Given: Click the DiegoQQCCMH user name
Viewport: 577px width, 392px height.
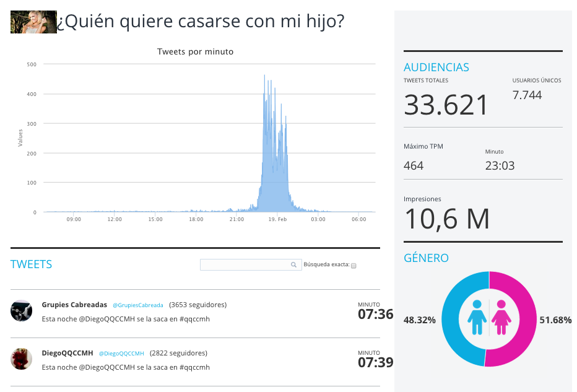Looking at the screenshot, I should click(67, 353).
